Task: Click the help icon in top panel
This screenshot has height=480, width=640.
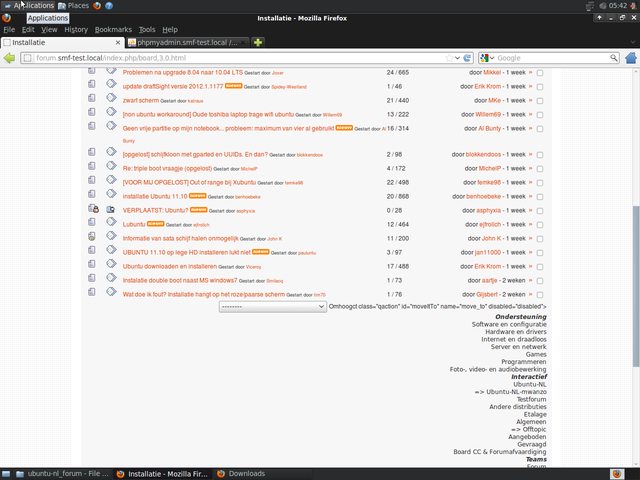Action: pyautogui.click(x=109, y=6)
